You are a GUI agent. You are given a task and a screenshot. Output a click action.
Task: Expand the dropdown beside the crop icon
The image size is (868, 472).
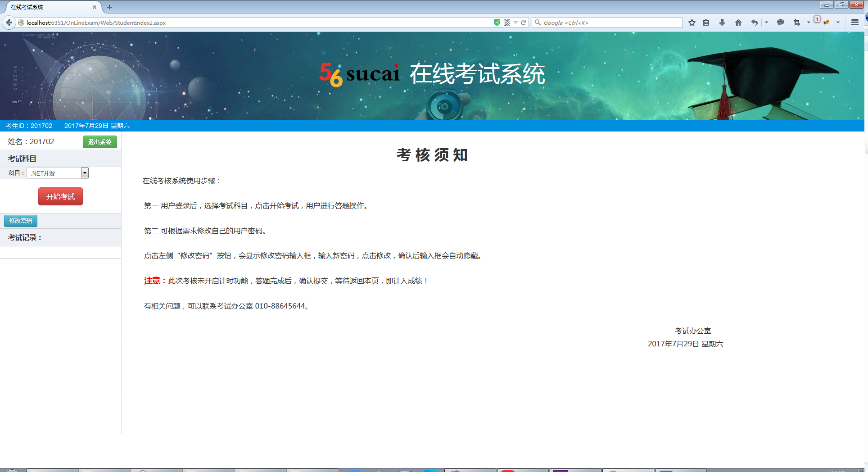click(x=809, y=23)
